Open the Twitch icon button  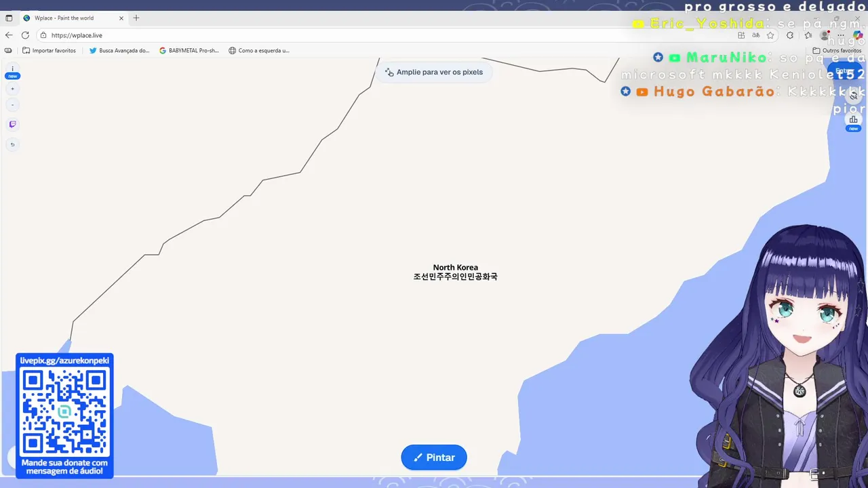(12, 124)
